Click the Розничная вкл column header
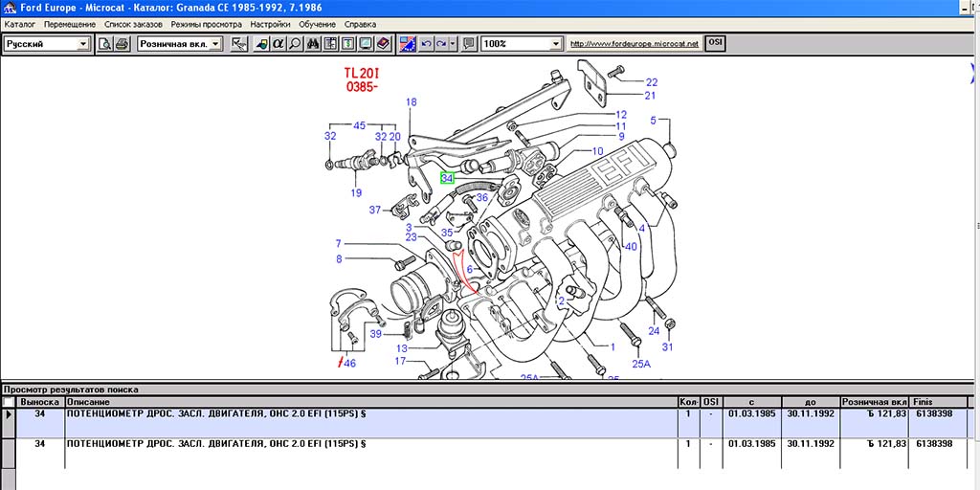 pyautogui.click(x=874, y=402)
